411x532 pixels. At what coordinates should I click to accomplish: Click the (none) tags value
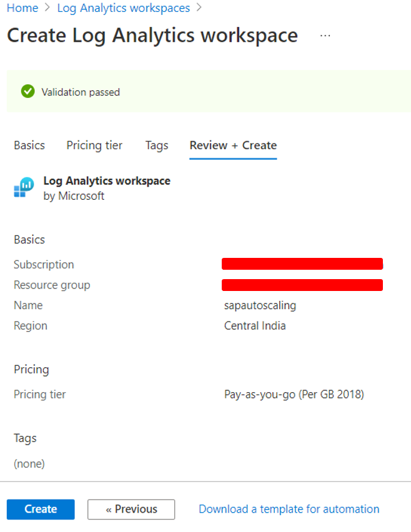point(29,463)
